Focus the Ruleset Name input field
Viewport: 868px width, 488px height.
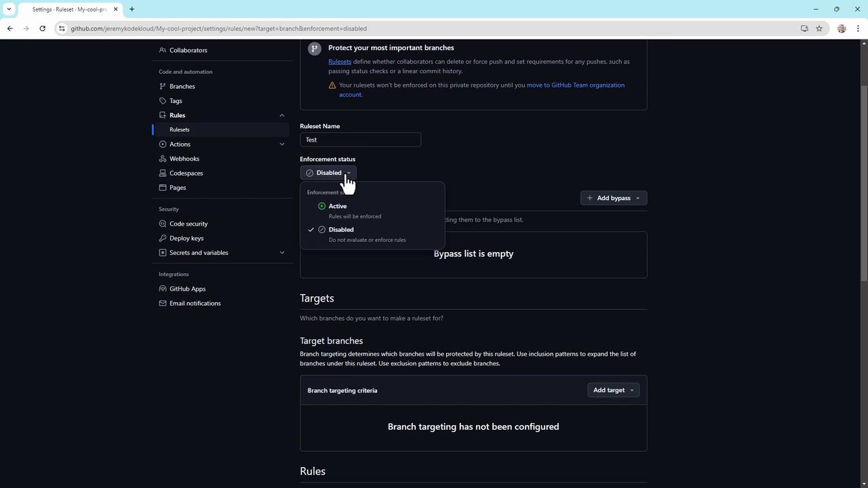point(360,140)
